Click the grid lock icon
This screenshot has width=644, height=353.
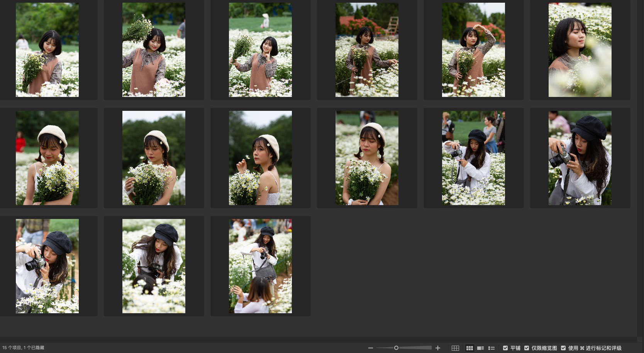[455, 348]
